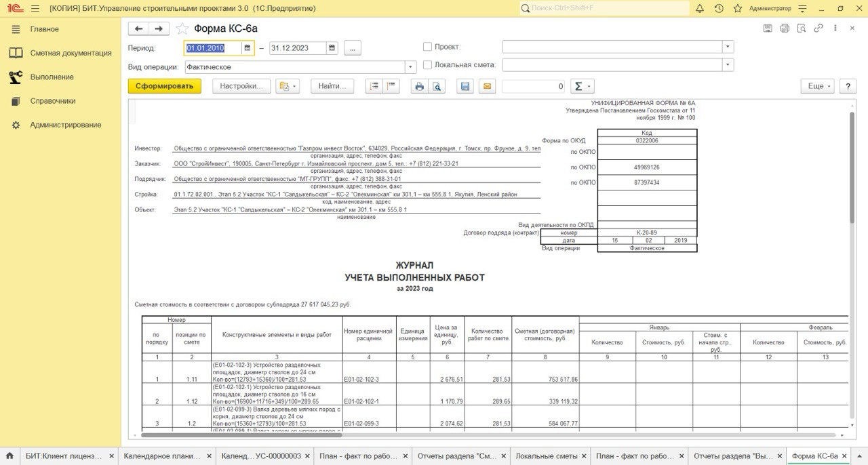The image size is (868, 465).
Task: Click the Настройки... button
Action: pos(241,86)
